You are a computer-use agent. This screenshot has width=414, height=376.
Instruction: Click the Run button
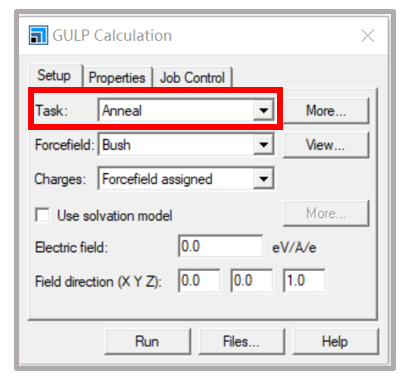147,342
